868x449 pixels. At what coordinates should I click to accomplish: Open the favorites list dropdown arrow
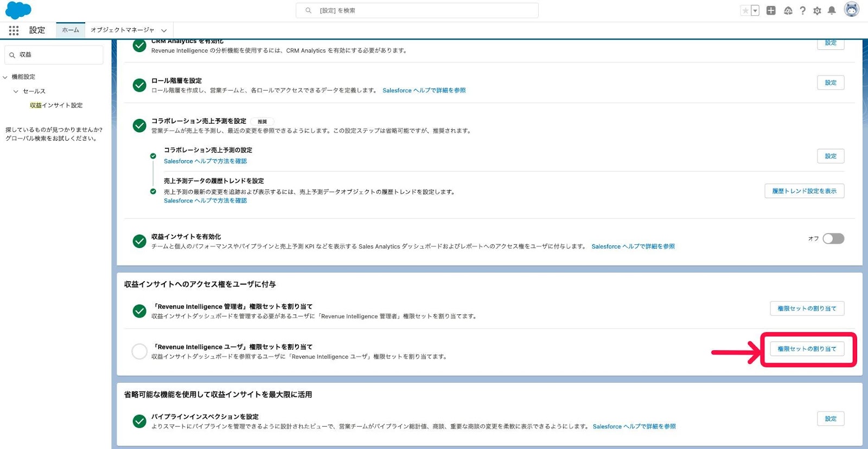pyautogui.click(x=755, y=10)
